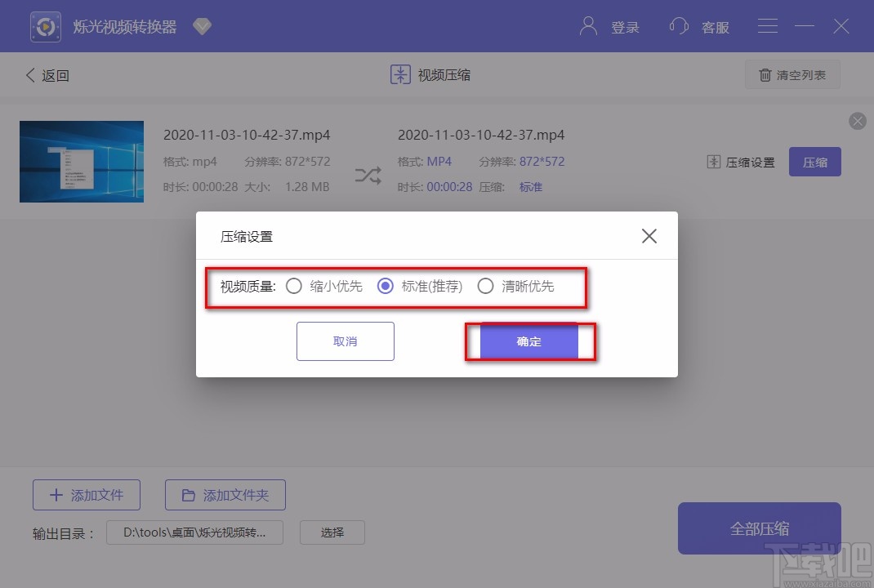874x588 pixels.
Task: Click the output directory path field
Action: tap(194, 532)
